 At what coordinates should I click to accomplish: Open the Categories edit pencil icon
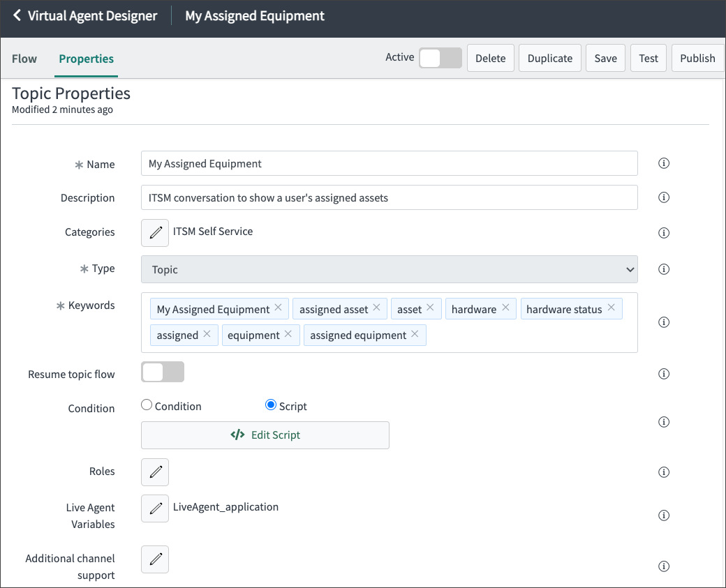pyautogui.click(x=154, y=232)
